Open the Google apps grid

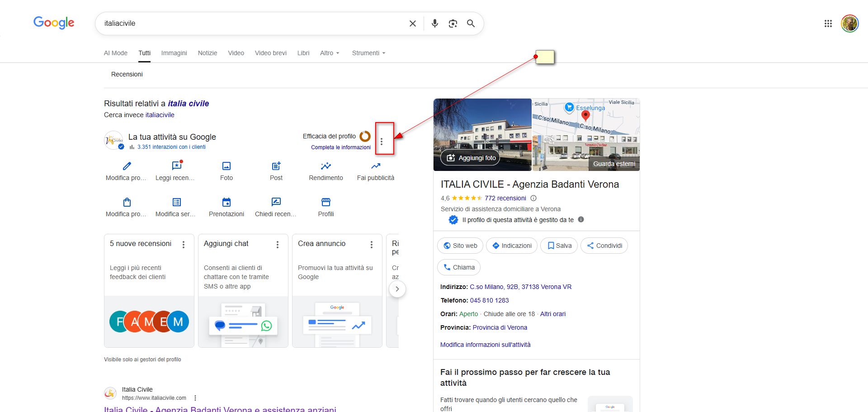click(x=828, y=24)
